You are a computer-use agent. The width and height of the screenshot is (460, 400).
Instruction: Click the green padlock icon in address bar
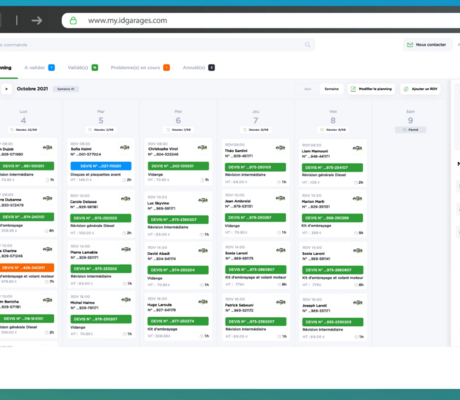click(x=73, y=21)
